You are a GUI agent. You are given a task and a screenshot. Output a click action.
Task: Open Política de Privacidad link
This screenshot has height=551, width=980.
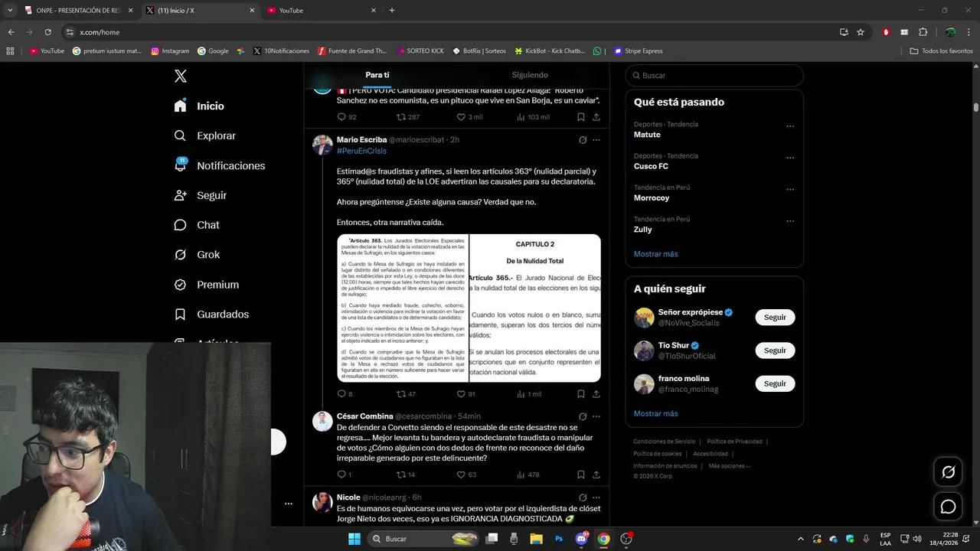(x=734, y=442)
